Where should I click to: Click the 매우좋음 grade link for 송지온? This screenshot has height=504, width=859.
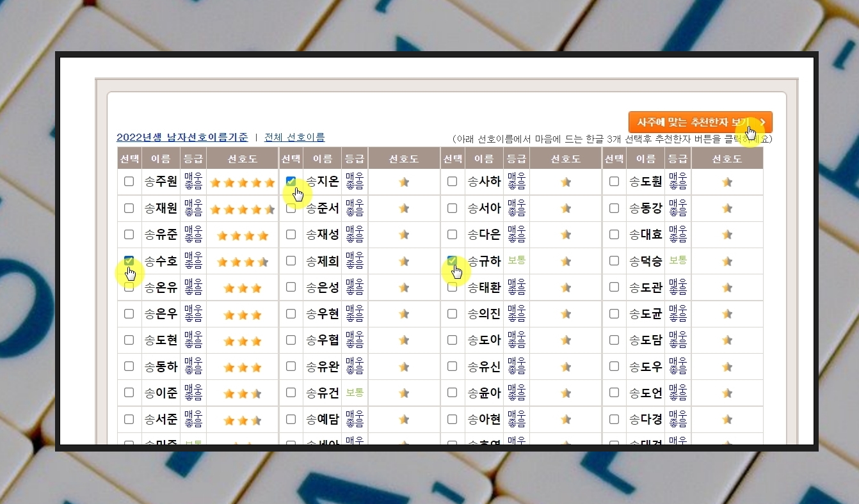(x=355, y=181)
